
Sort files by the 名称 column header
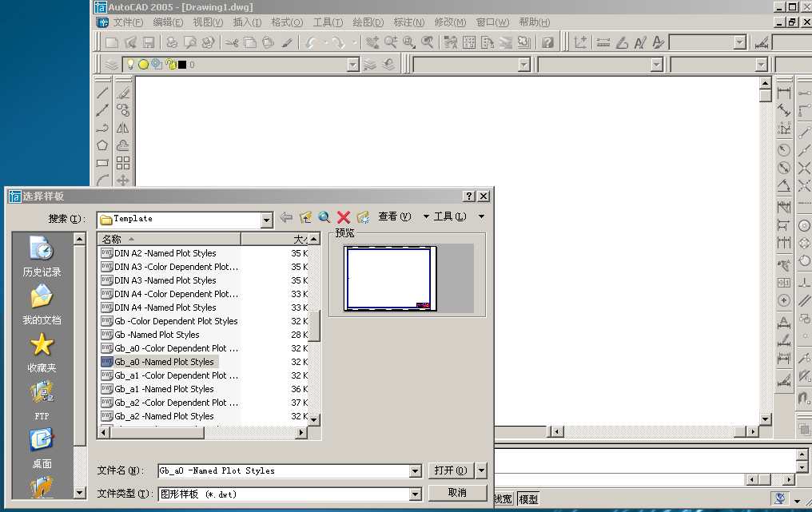(x=169, y=239)
